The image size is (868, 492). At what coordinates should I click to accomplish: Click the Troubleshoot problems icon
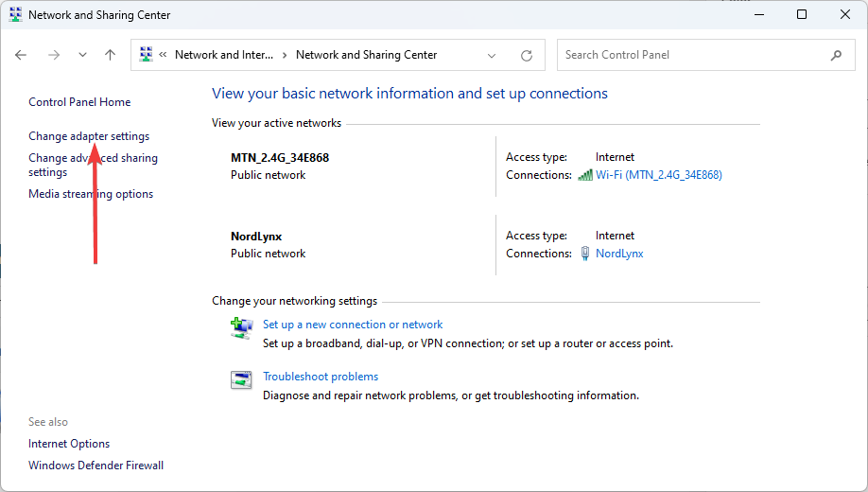pyautogui.click(x=241, y=380)
